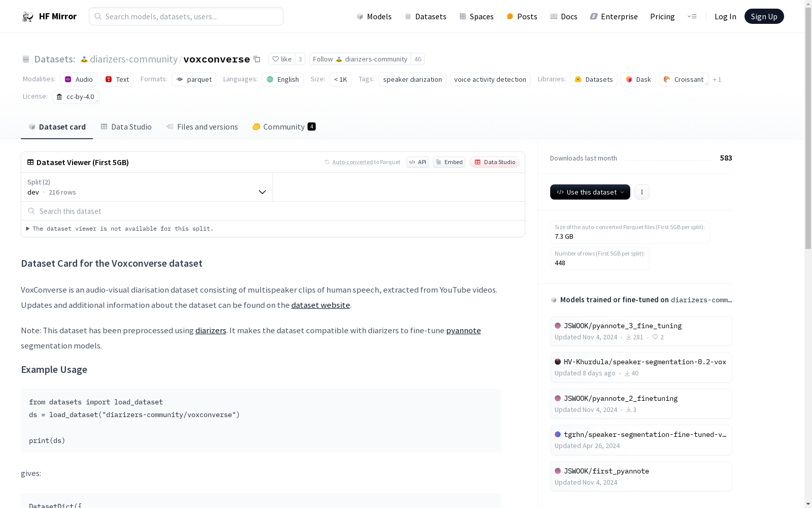Open the Pricing page

click(x=662, y=16)
